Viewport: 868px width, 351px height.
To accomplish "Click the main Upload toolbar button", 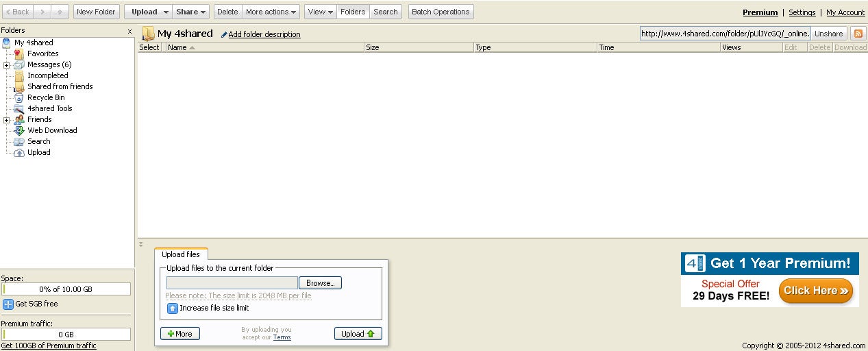I will (x=144, y=12).
